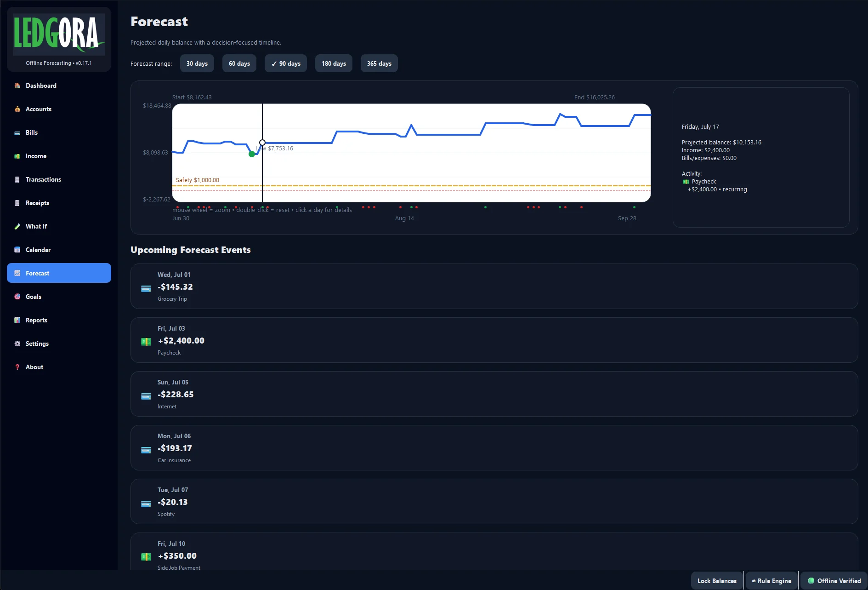Click the Upcoming Forecast Events heading
Viewport: 868px width, 590px height.
coord(190,250)
